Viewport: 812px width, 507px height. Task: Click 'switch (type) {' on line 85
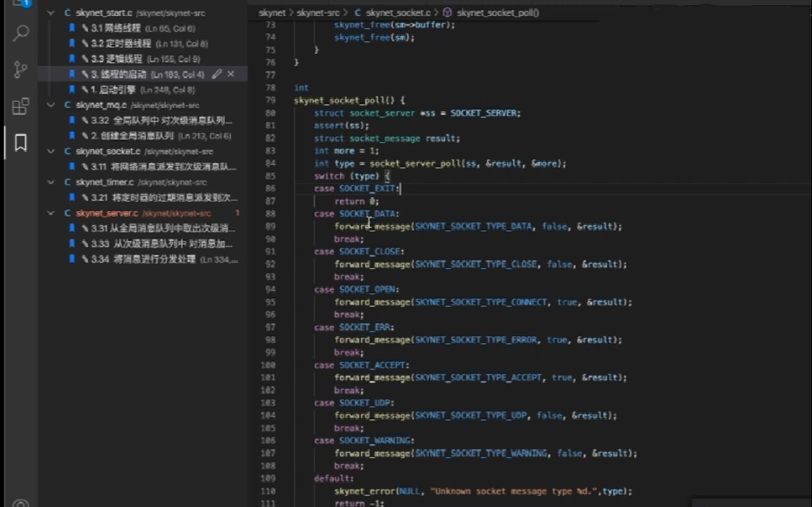(352, 176)
